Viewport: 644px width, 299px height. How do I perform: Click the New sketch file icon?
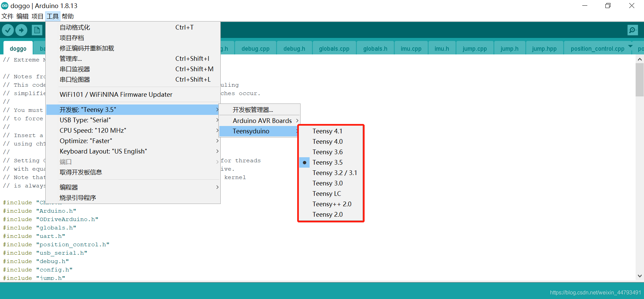pos(37,30)
